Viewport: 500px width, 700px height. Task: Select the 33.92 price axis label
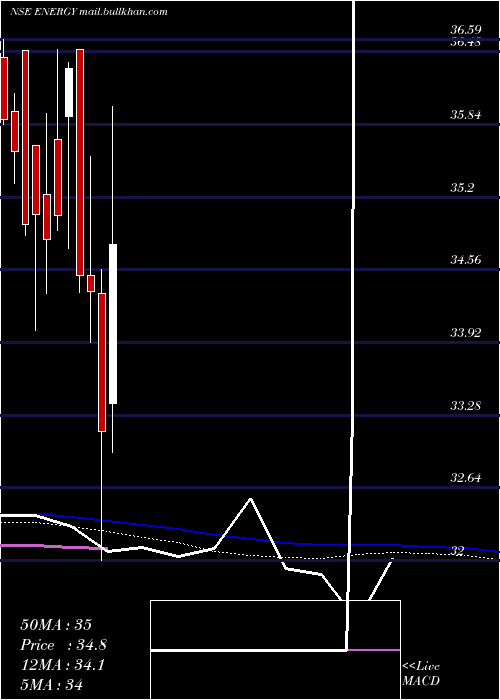coord(466,333)
